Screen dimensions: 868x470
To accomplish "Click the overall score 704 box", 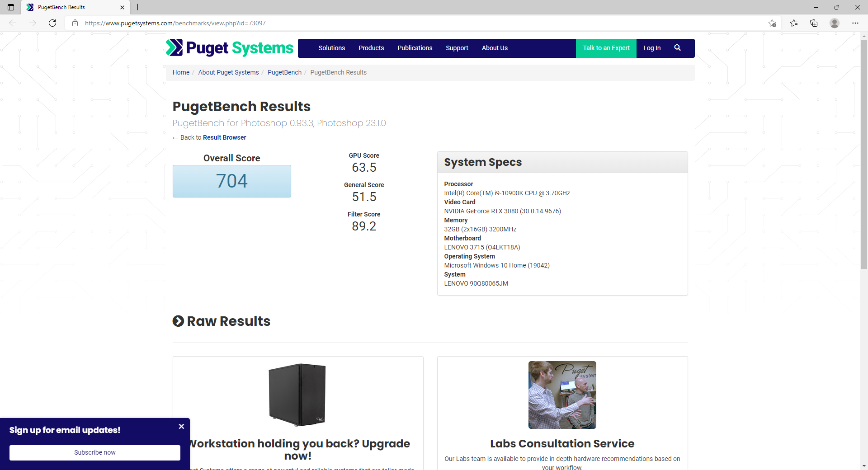I will pos(232,181).
